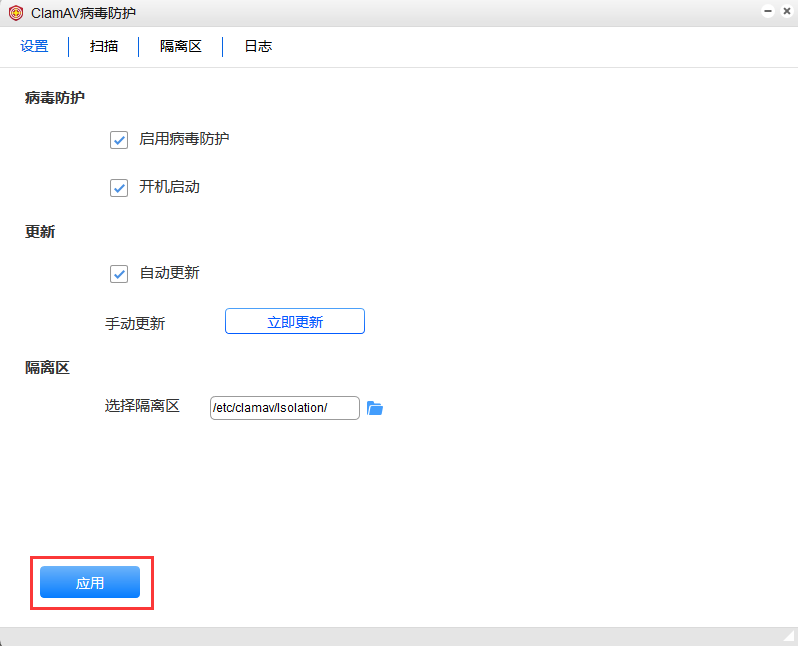798x646 pixels.
Task: Open the 扫描 tab
Action: 104,46
